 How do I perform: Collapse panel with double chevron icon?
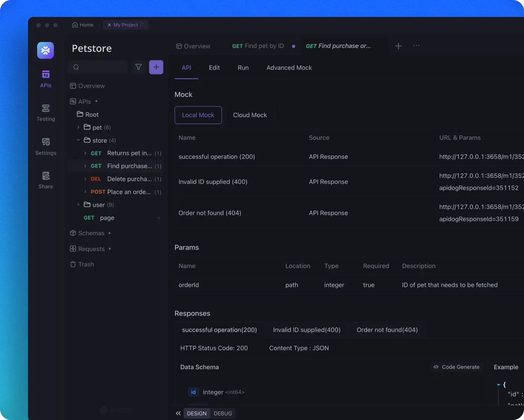[x=178, y=413]
